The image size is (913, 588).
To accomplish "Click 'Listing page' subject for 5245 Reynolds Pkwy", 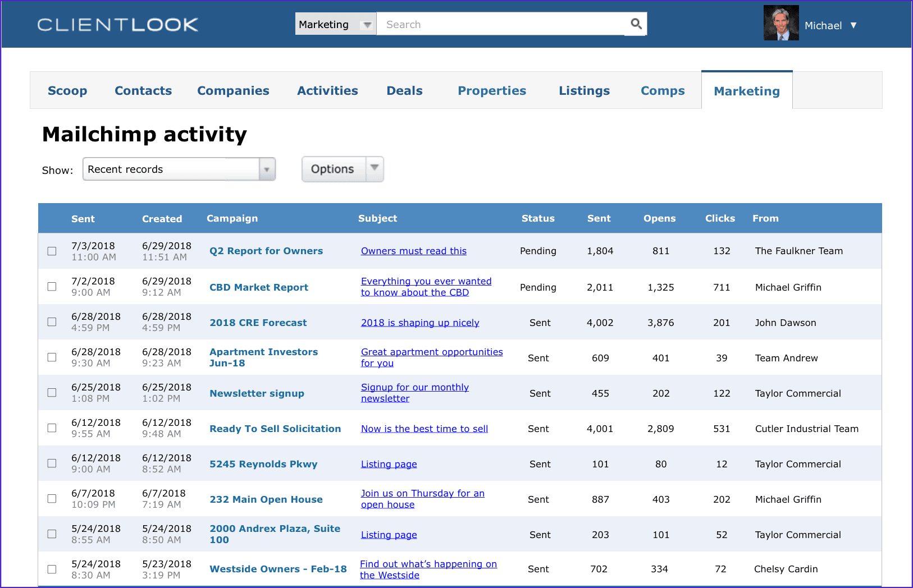I will (x=389, y=464).
